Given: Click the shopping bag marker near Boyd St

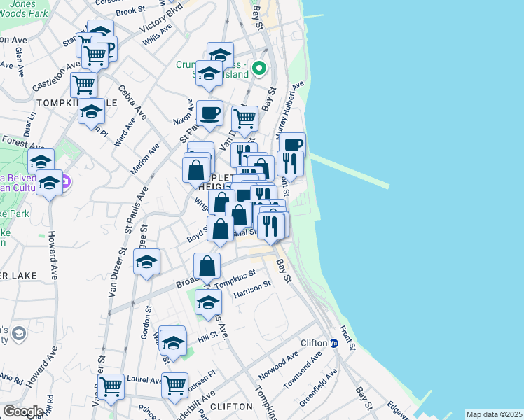Looking at the screenshot, I should pos(220,229).
